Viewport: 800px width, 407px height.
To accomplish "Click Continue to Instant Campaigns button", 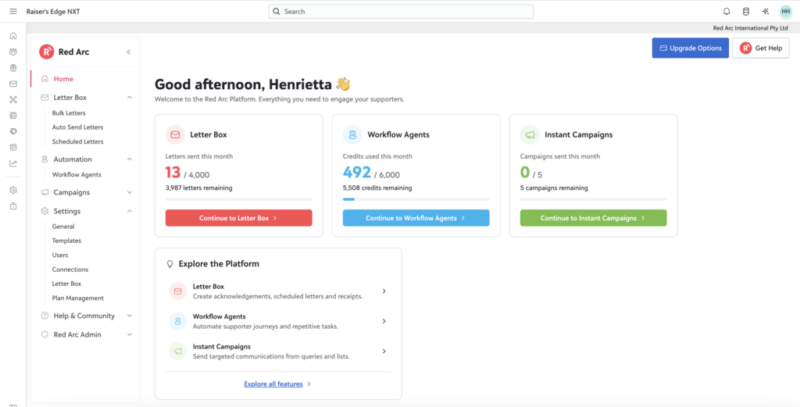I will pyautogui.click(x=593, y=218).
